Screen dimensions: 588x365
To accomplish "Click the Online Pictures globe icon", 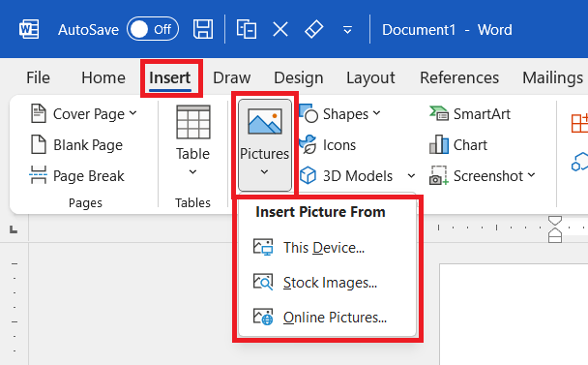I will pyautogui.click(x=263, y=317).
